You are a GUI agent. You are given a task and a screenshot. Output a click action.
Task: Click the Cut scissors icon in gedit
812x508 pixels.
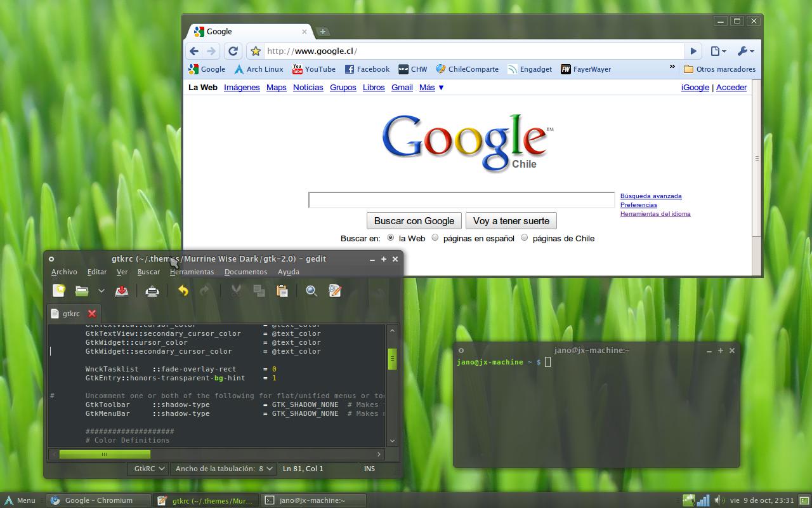pyautogui.click(x=236, y=290)
